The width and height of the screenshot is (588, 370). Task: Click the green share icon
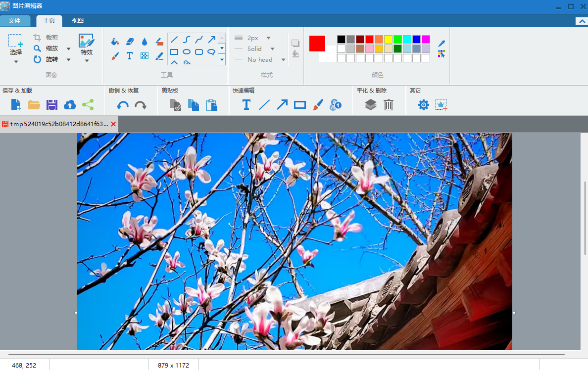[88, 104]
